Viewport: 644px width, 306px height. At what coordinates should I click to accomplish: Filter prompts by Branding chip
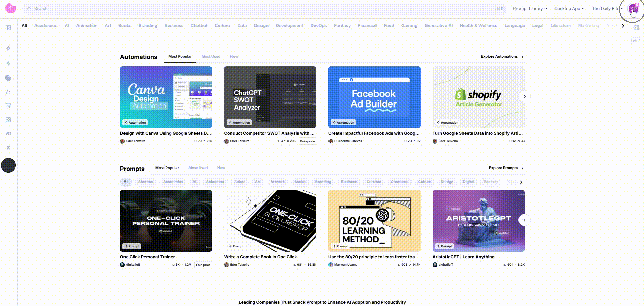tap(323, 182)
